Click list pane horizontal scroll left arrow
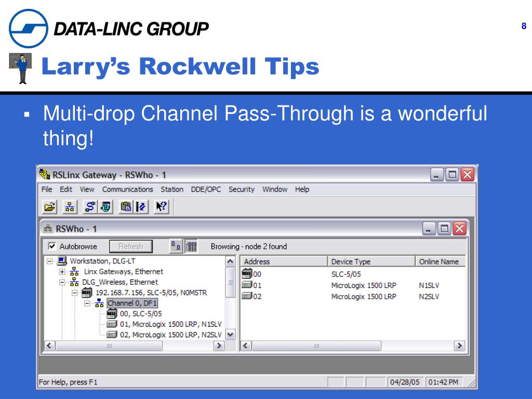The height and width of the screenshot is (399, 532). point(246,345)
